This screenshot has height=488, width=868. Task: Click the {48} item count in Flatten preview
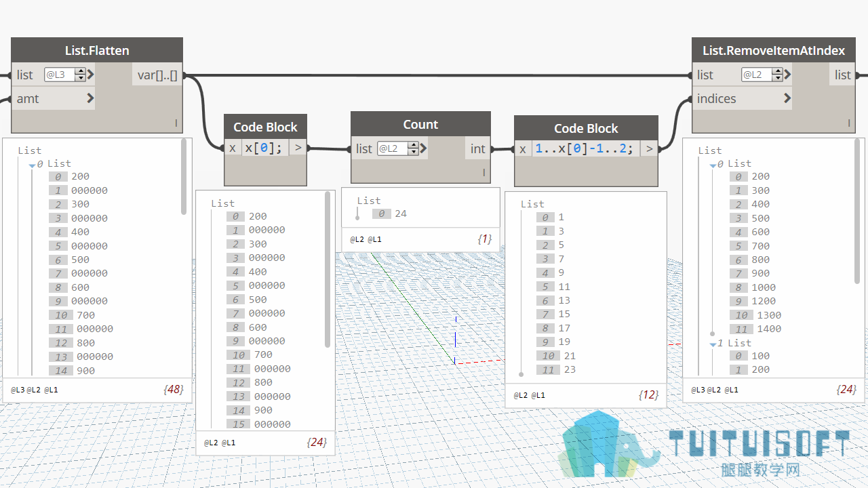[174, 390]
